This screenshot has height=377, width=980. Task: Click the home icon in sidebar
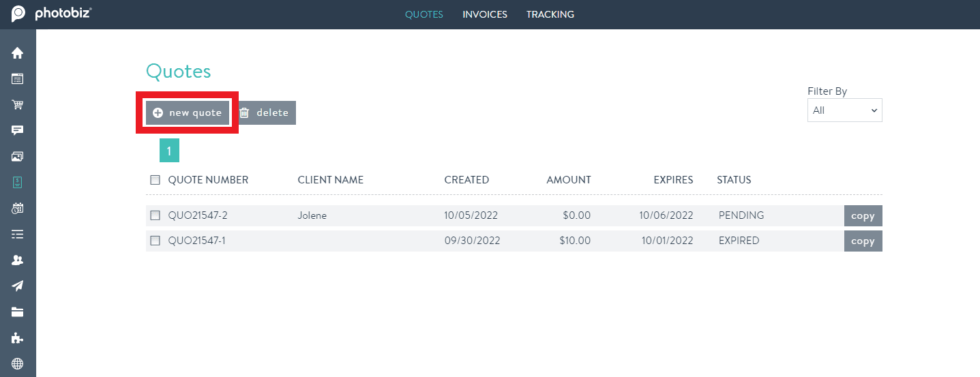coord(18,53)
